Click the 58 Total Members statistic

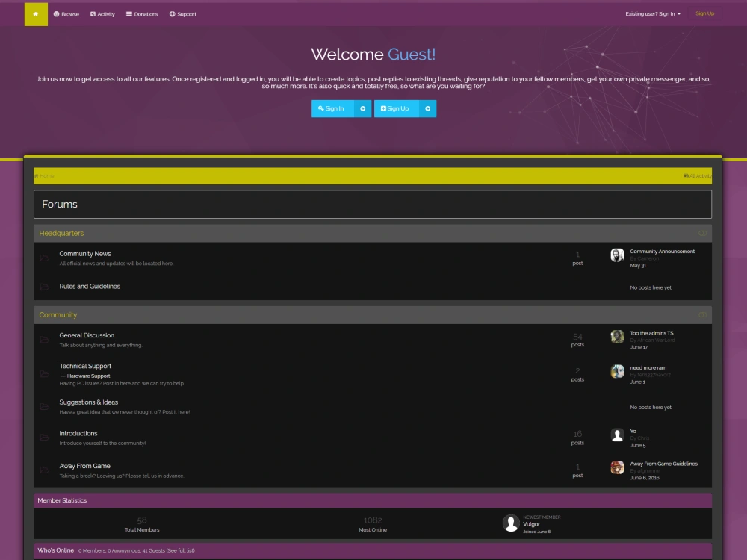tap(142, 524)
